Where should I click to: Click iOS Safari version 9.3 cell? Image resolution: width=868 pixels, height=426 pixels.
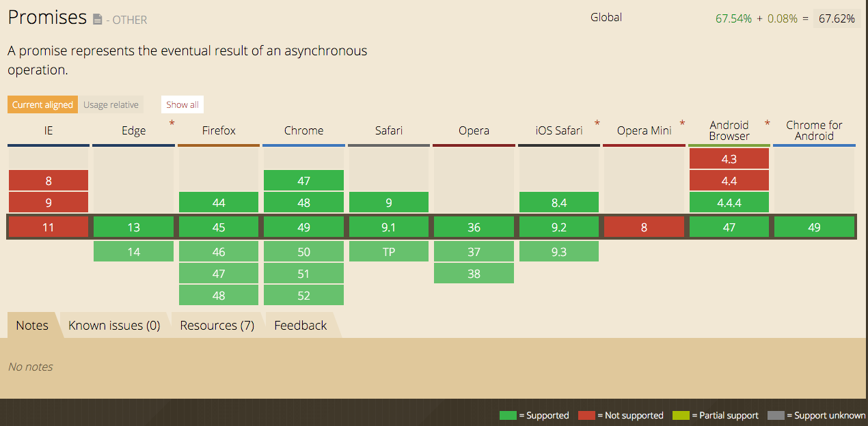[559, 252]
